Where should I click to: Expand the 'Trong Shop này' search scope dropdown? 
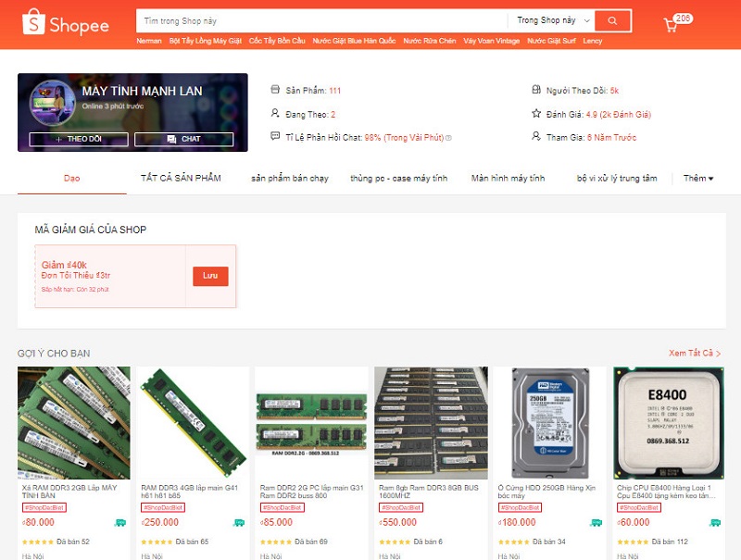551,20
